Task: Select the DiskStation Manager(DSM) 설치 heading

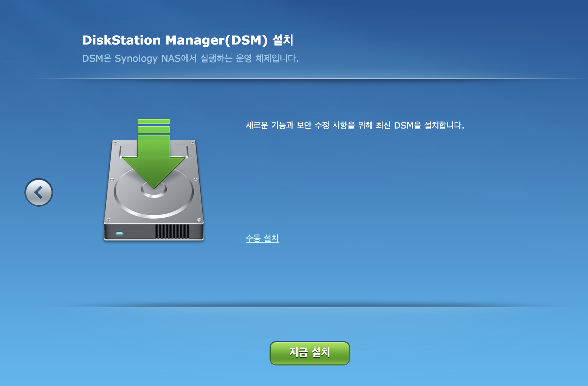Action: [188, 40]
